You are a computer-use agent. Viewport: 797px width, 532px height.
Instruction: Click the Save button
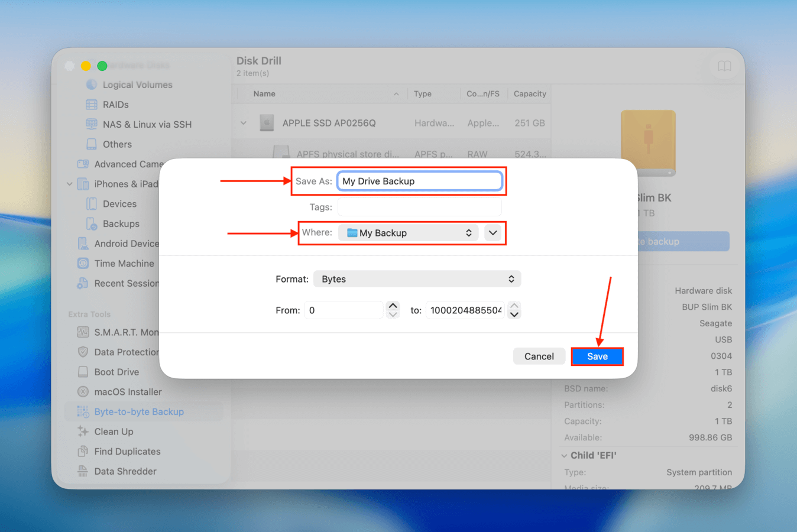point(597,356)
